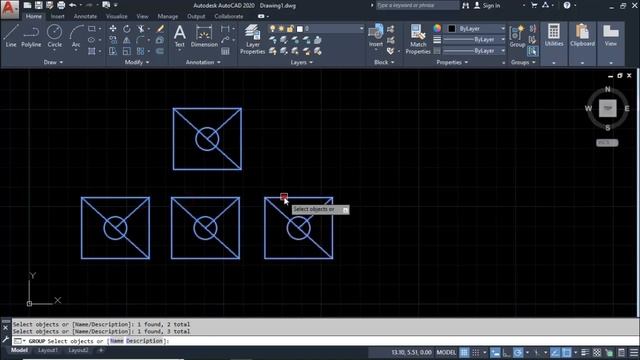This screenshot has height=360, width=640.
Task: Insert Text annotation
Action: [180, 36]
